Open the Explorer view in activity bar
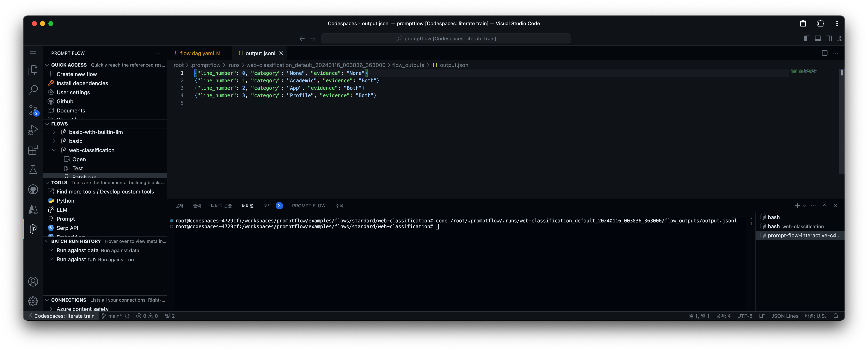The width and height of the screenshot is (868, 351). pos(33,70)
